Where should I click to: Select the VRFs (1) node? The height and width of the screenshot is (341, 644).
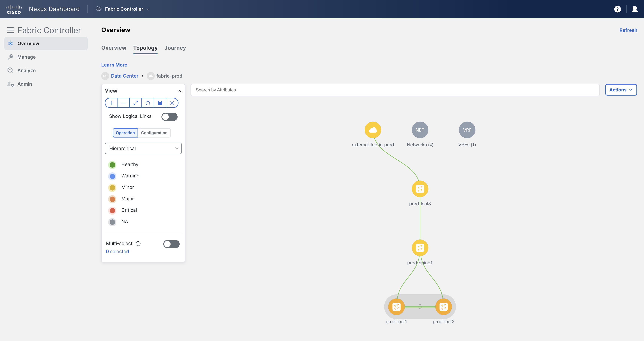[x=467, y=130]
